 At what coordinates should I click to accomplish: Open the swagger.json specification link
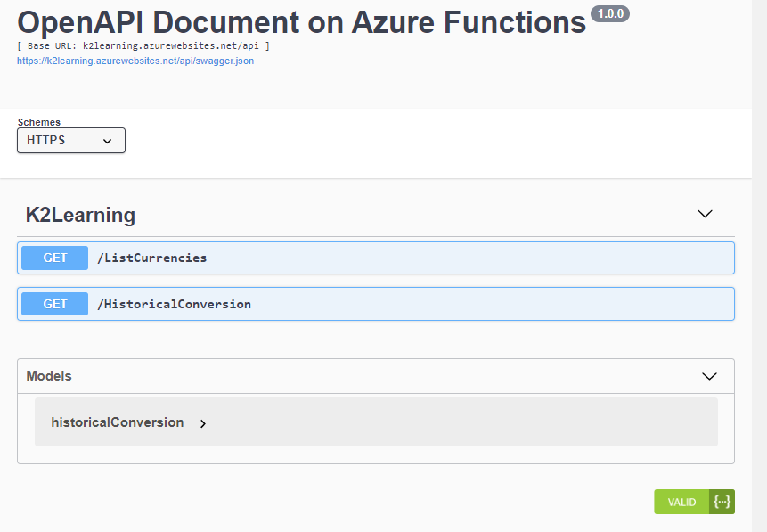(x=135, y=61)
